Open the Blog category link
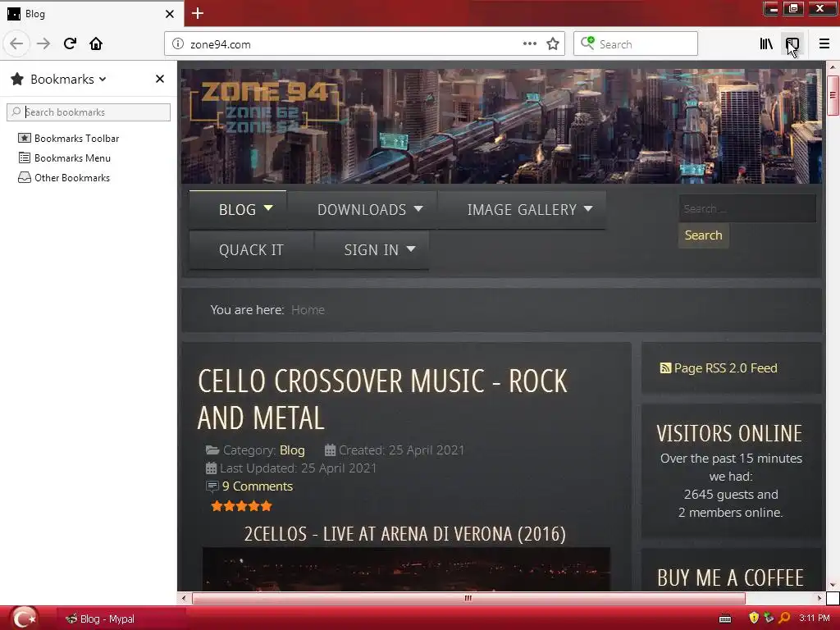 (x=292, y=450)
